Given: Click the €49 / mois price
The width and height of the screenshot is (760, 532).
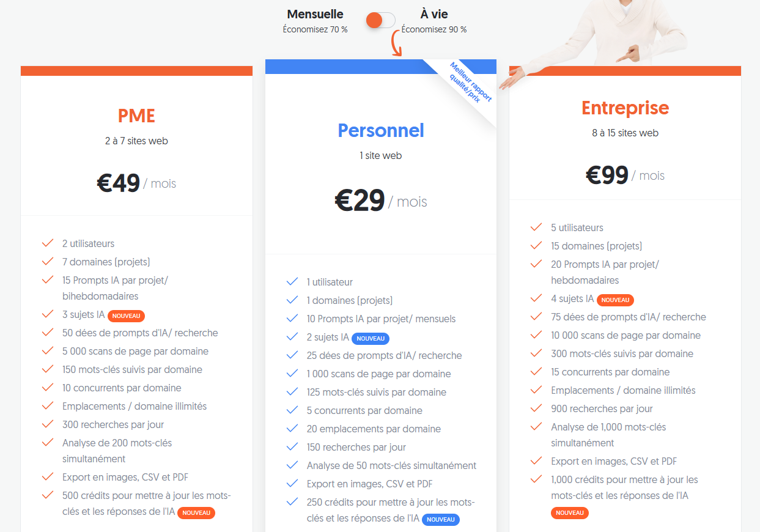Looking at the screenshot, I should coord(136,183).
